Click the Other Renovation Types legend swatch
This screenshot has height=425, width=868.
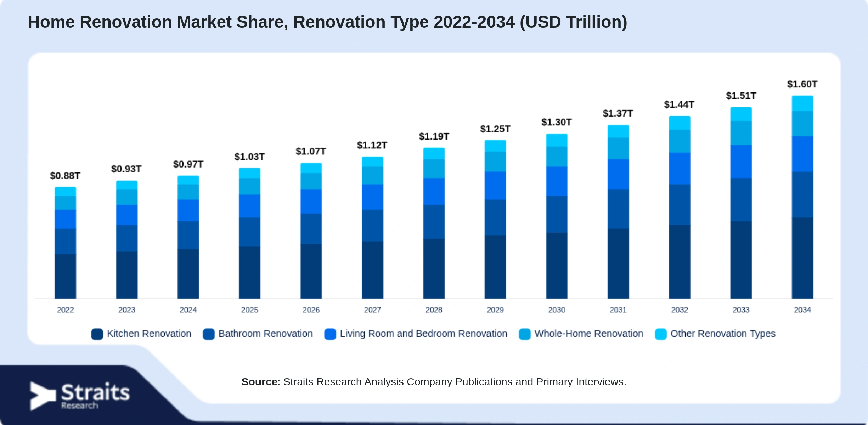[x=661, y=334]
